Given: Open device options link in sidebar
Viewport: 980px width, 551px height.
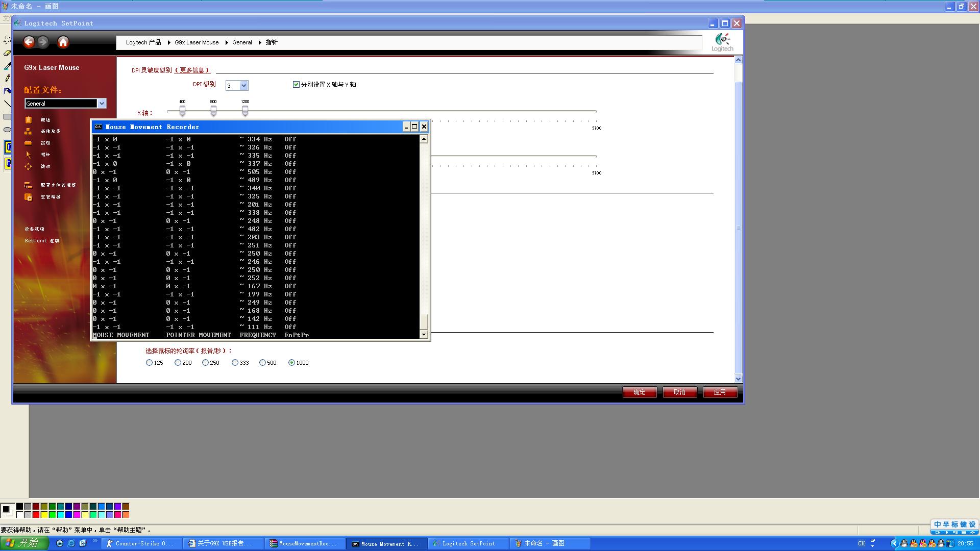Looking at the screenshot, I should click(35, 230).
